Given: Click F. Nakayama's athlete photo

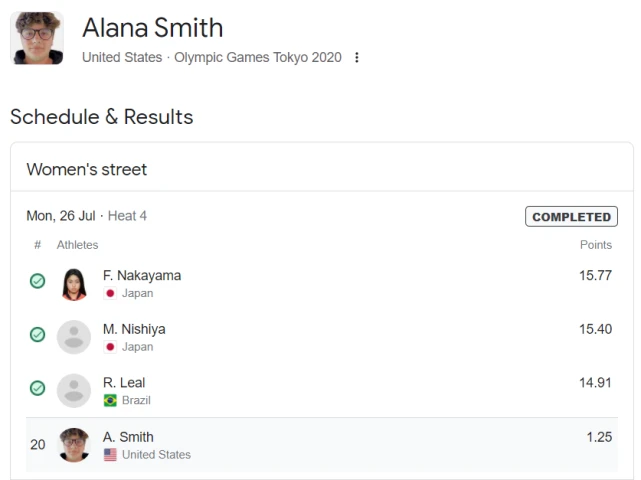Looking at the screenshot, I should (74, 284).
